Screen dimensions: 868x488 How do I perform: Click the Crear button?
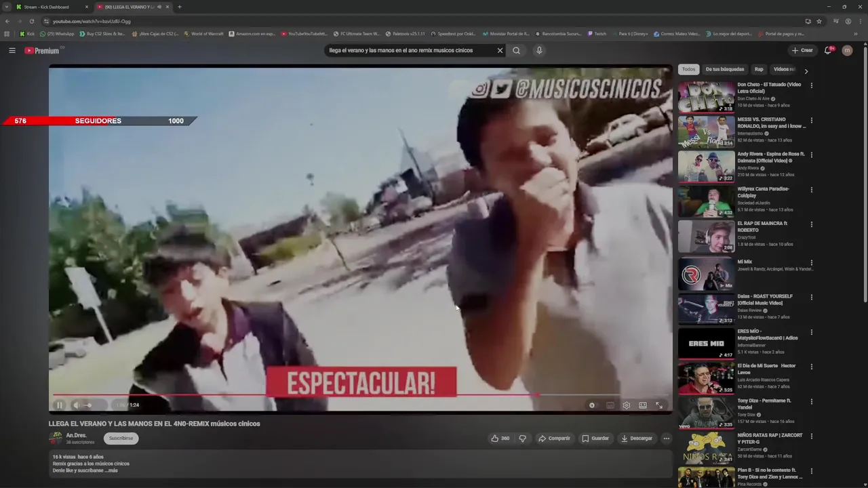tap(802, 50)
